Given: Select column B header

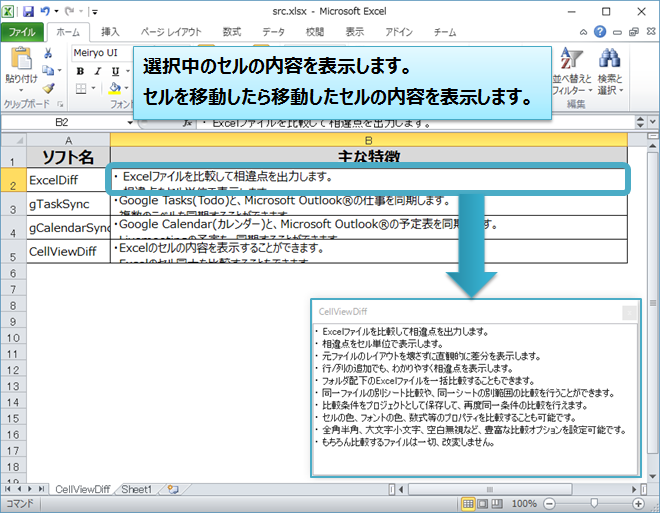Looking at the screenshot, I should [369, 140].
